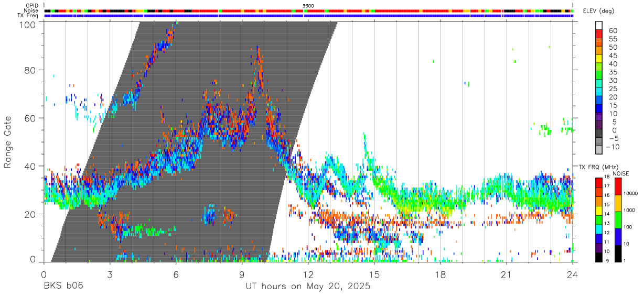Screen dimensions: 644x297
Task: Click the 'CPID' row label
Action: [33, 6]
